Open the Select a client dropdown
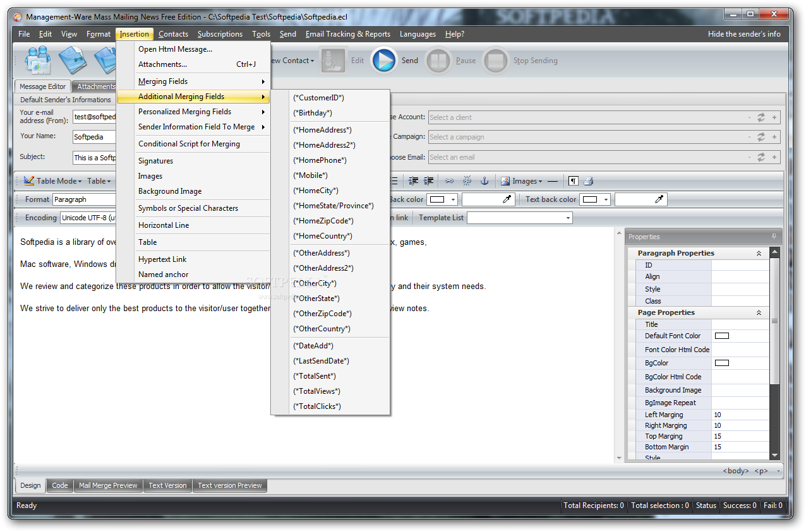 pyautogui.click(x=749, y=117)
